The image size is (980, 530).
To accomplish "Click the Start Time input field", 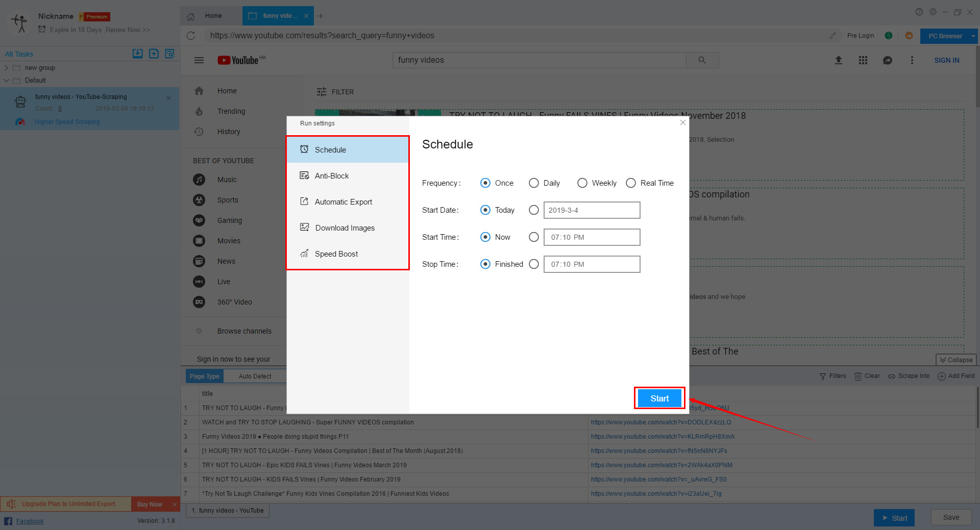I will click(592, 237).
